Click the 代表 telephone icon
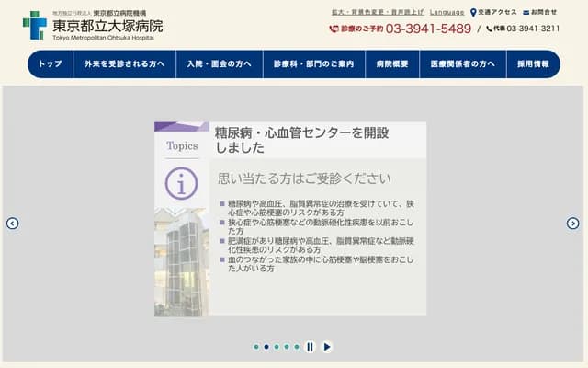This screenshot has height=368, width=588. (x=489, y=29)
